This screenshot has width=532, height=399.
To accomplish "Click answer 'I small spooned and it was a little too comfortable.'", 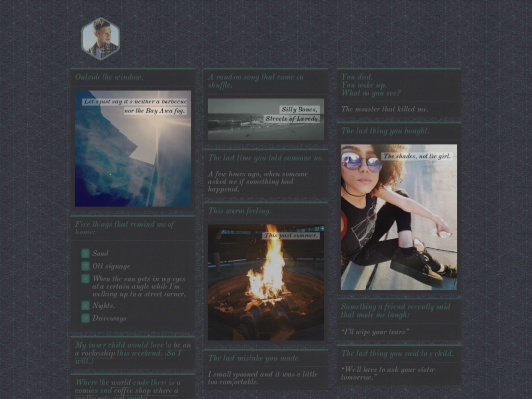I will pyautogui.click(x=263, y=378).
